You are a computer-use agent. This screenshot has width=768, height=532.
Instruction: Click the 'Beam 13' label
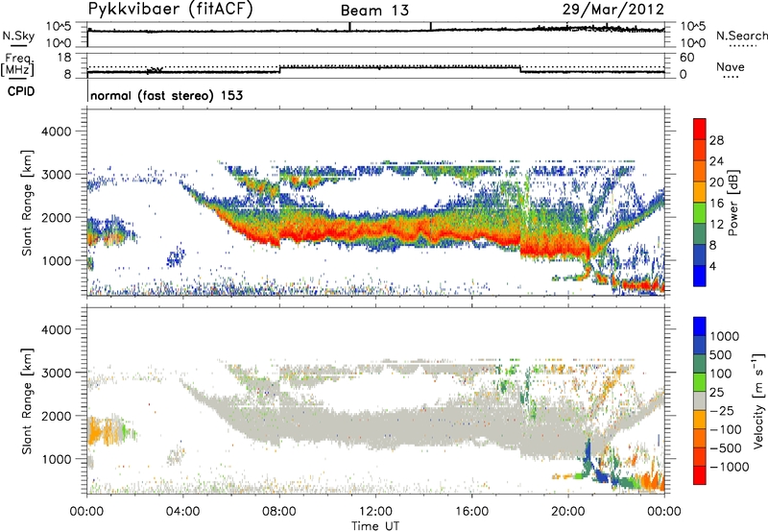coord(374,11)
